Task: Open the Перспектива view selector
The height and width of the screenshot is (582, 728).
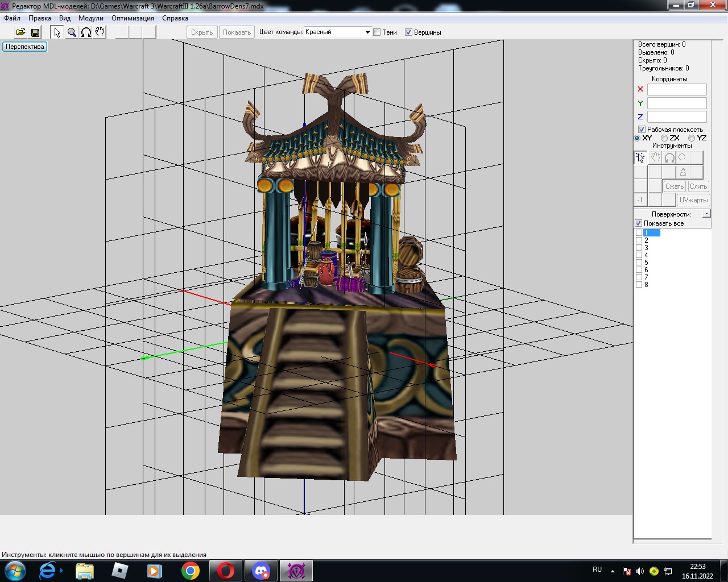Action: pos(25,47)
